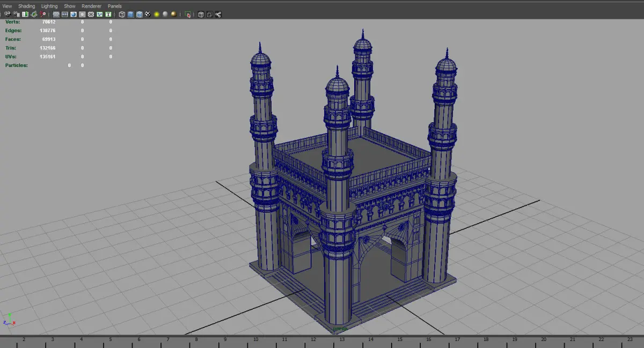Click the XYZ axis gizmo in viewport corner
The height and width of the screenshot is (348, 644).
coord(9,320)
